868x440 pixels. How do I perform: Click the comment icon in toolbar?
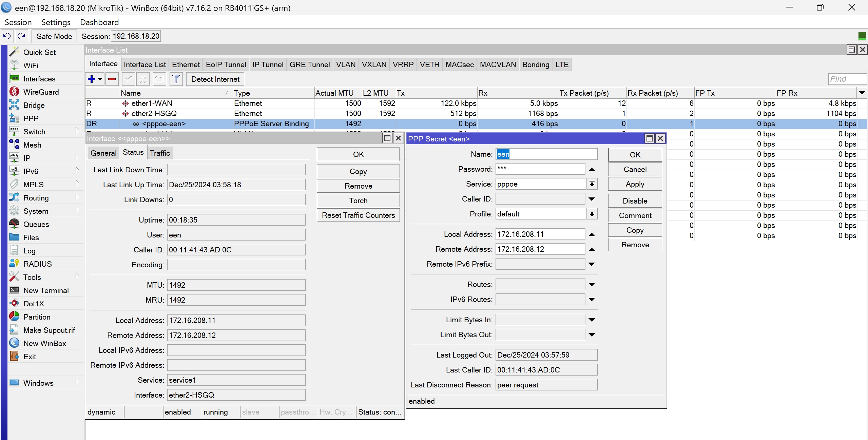coord(159,79)
